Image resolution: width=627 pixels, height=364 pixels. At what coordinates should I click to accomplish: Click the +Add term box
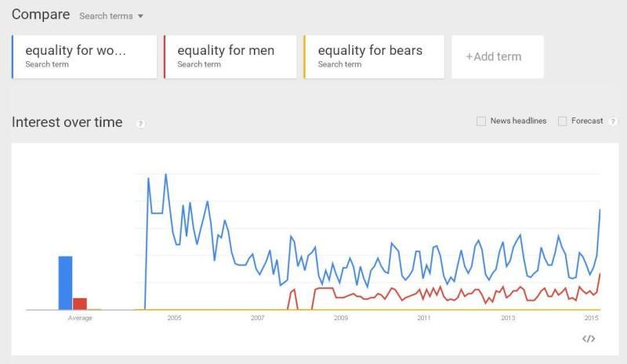(x=497, y=56)
